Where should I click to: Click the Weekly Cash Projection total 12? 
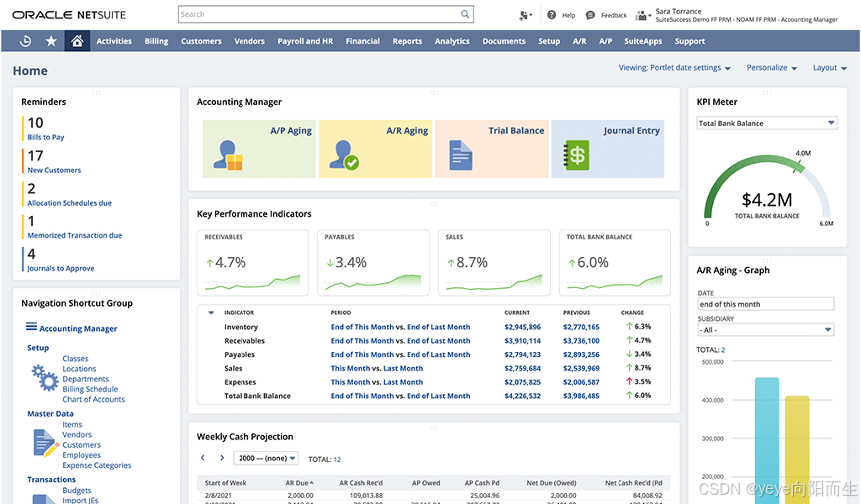pyautogui.click(x=337, y=459)
